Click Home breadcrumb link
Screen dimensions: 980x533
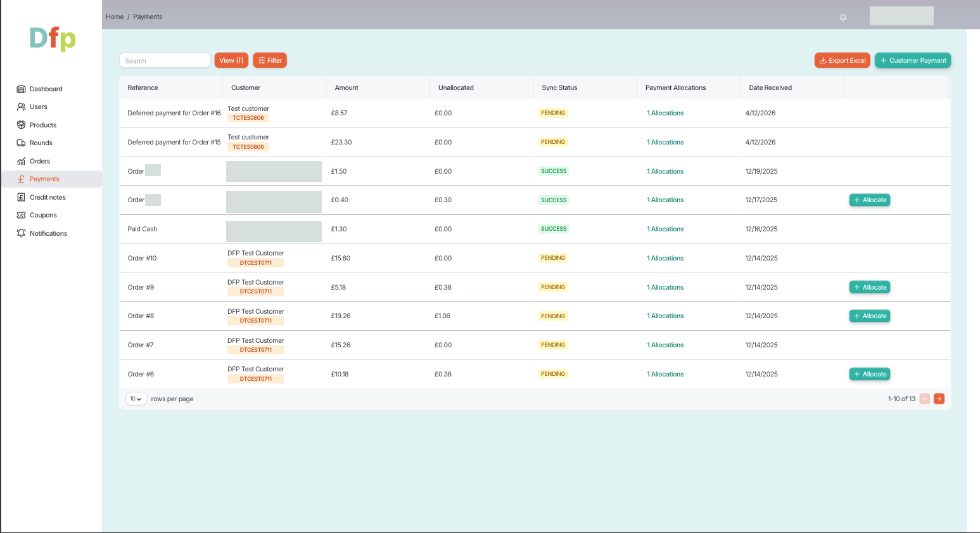[115, 17]
